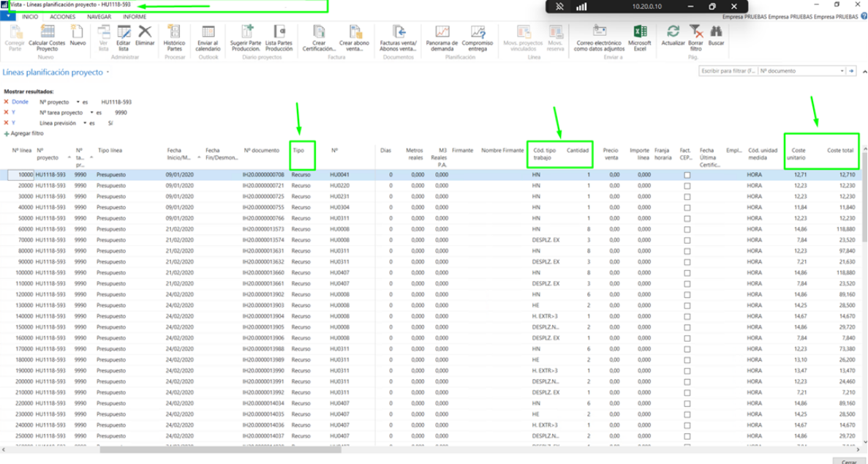Check the Fact. CEP box for line 20000

pyautogui.click(x=687, y=186)
